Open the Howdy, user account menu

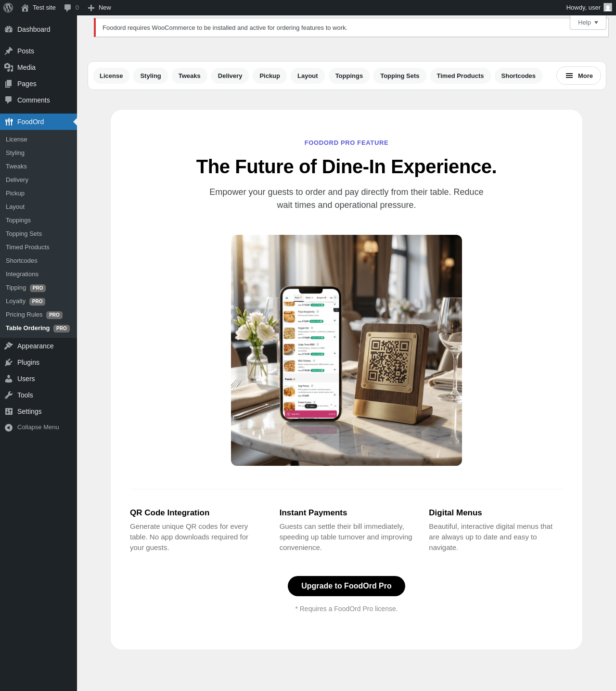tap(589, 8)
